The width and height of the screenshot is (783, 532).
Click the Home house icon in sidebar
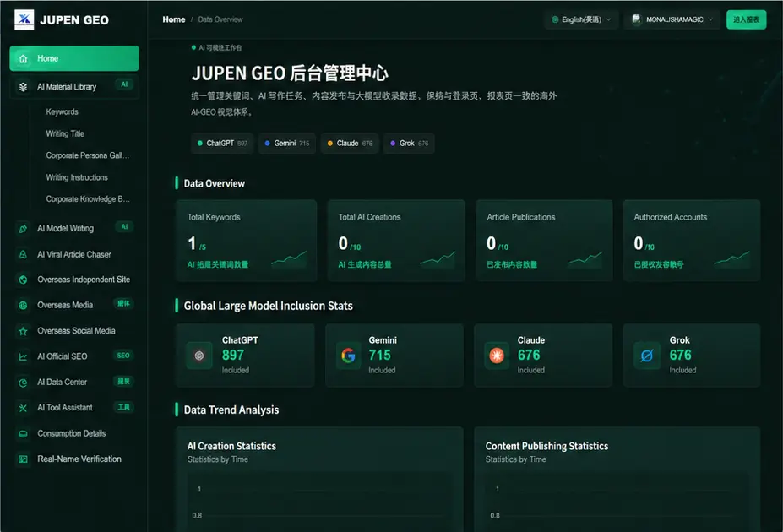[x=23, y=59]
